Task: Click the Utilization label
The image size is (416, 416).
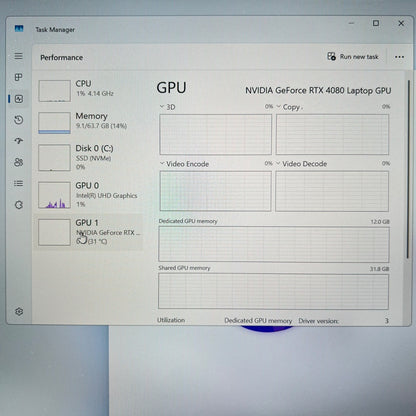Action: [171, 320]
